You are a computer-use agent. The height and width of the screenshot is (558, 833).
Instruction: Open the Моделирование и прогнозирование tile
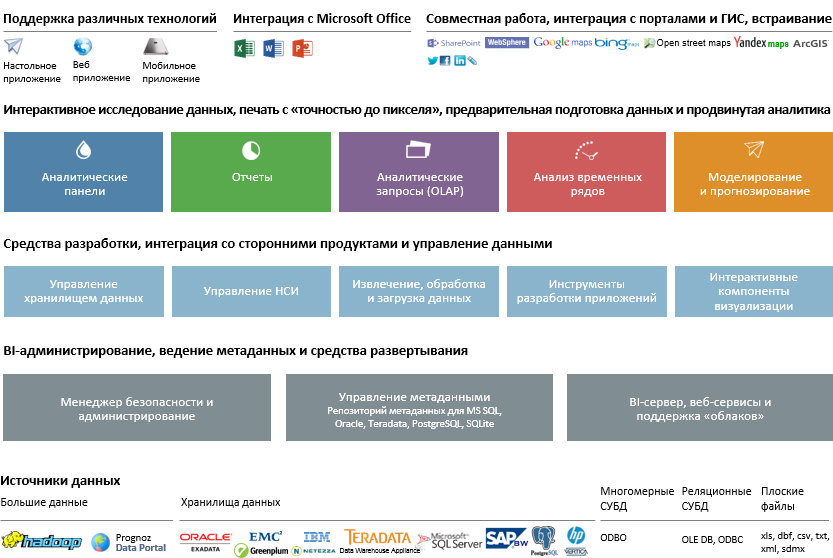click(753, 172)
